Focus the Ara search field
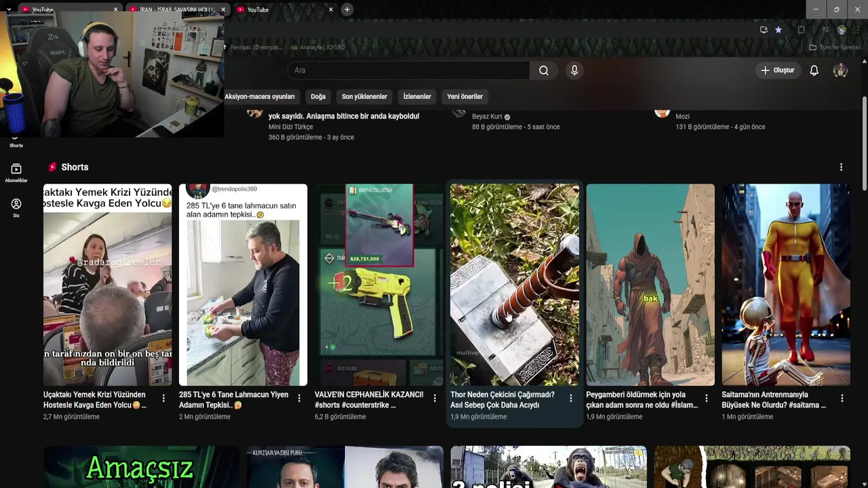This screenshot has height=488, width=868. click(x=408, y=70)
